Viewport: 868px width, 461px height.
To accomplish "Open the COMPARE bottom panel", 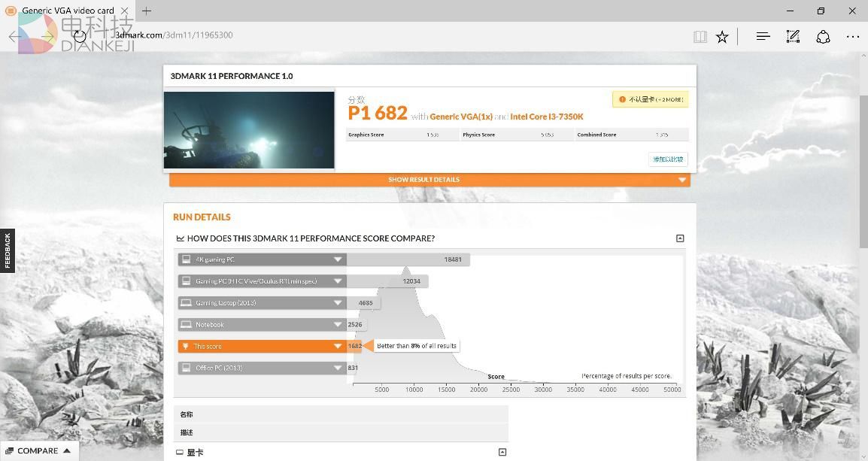I will tap(39, 450).
